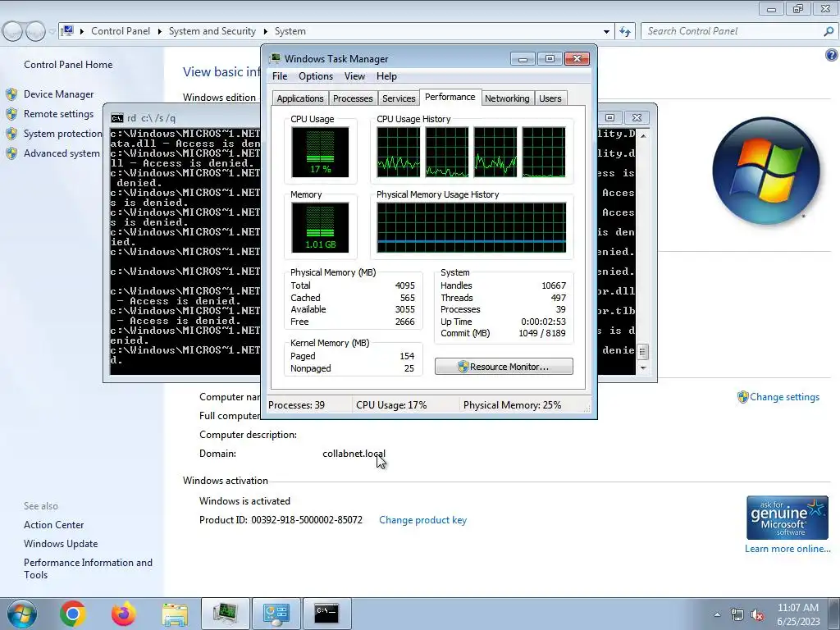
Task: Click the Physical Memory: 25% status entry
Action: tap(512, 405)
